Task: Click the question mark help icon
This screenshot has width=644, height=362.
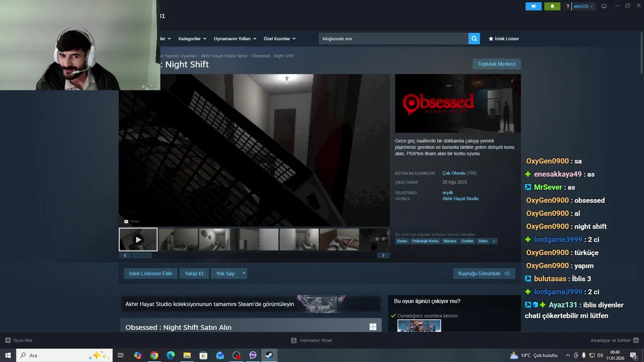Action: (x=568, y=7)
